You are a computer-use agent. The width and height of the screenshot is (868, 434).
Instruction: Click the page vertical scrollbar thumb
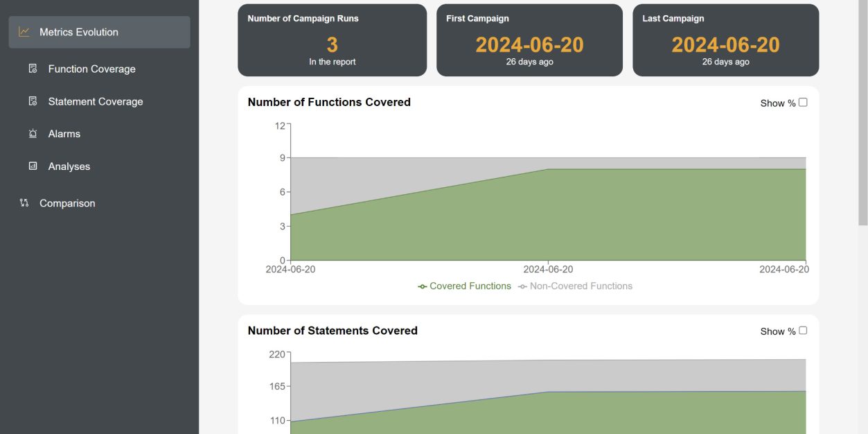click(x=862, y=112)
